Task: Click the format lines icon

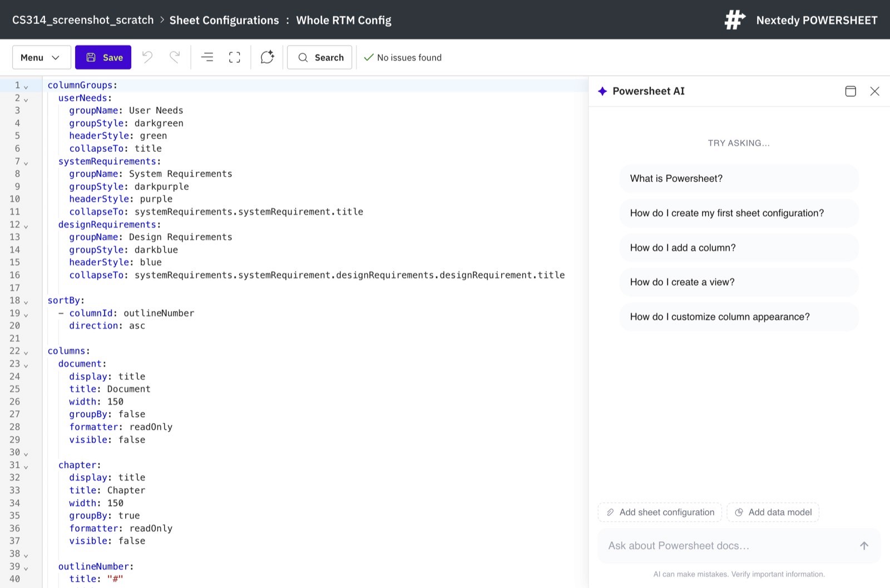Action: [207, 57]
